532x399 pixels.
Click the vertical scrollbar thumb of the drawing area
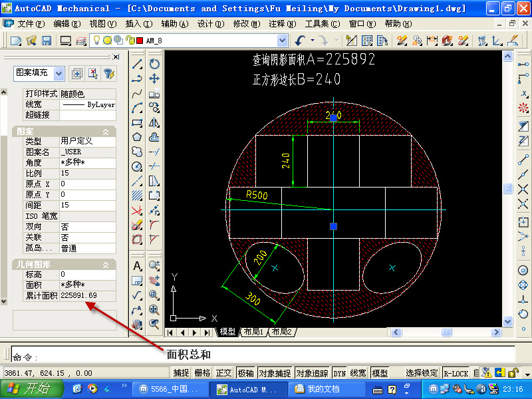pos(507,188)
